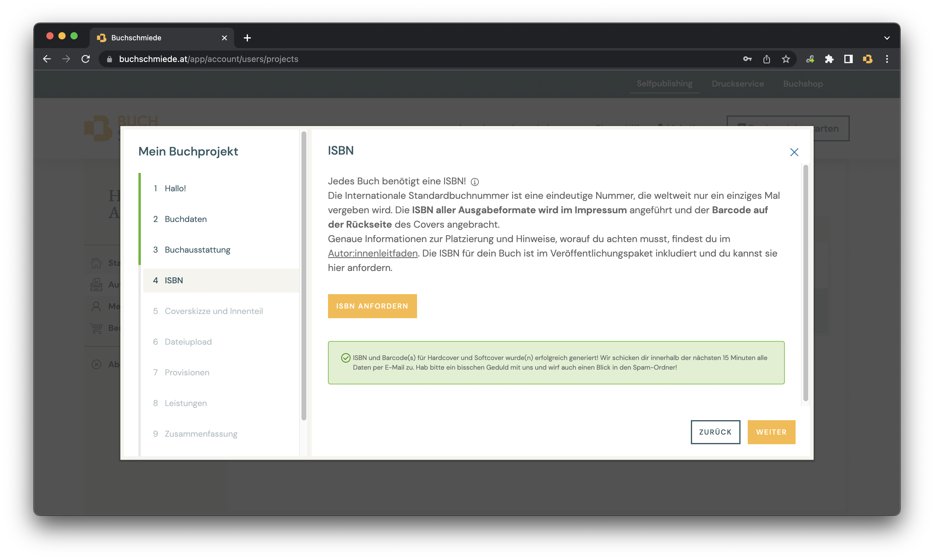The width and height of the screenshot is (934, 560).
Task: Bookmark this page with the star icon
Action: tap(786, 59)
